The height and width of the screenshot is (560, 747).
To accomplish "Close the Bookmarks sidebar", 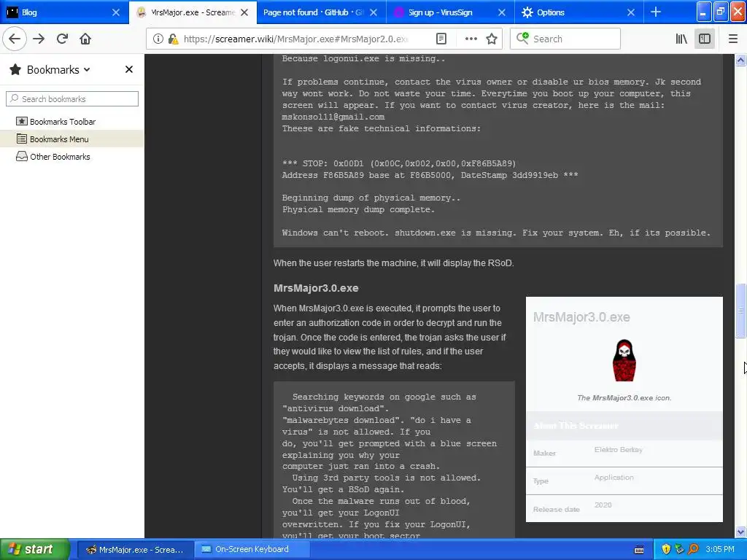I will click(128, 69).
